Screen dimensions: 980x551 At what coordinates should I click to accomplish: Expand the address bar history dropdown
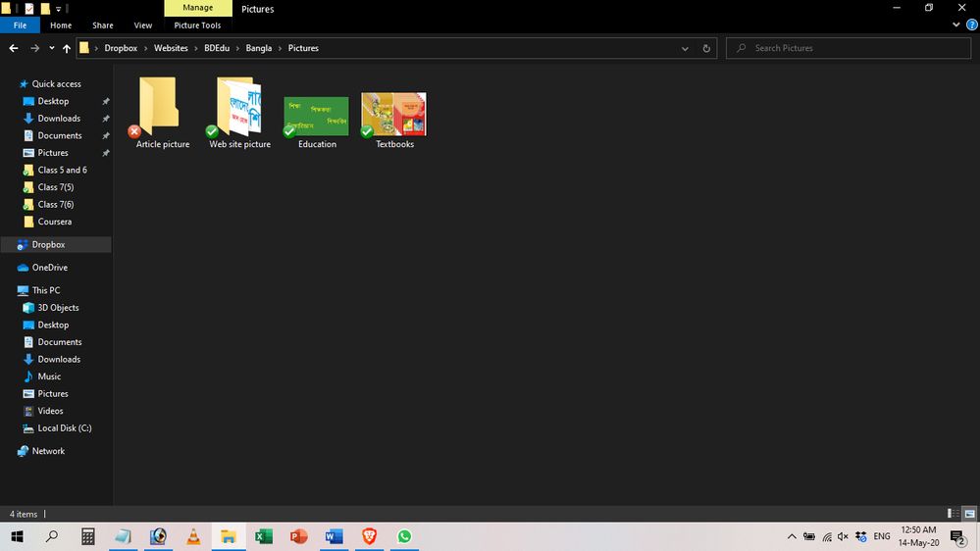(x=685, y=48)
